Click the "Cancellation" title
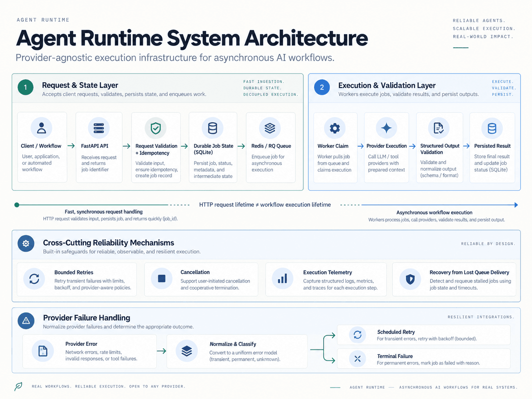Image resolution: width=532 pixels, height=399 pixels. (x=195, y=272)
